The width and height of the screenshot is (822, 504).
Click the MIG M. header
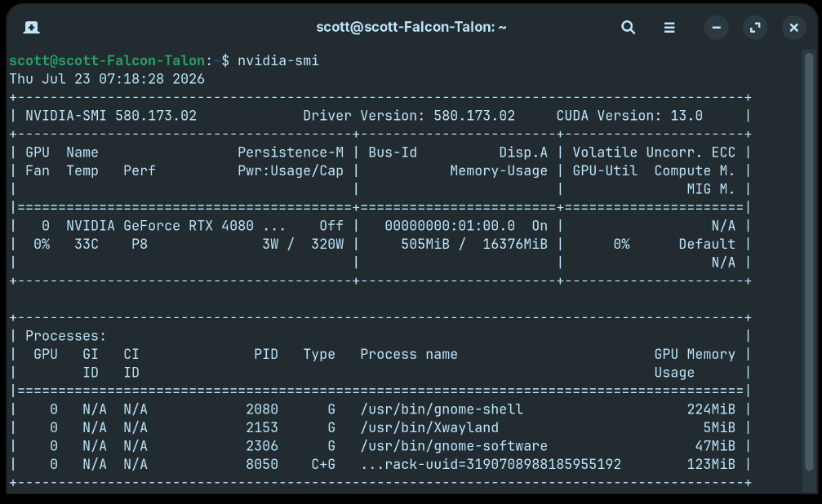click(711, 189)
